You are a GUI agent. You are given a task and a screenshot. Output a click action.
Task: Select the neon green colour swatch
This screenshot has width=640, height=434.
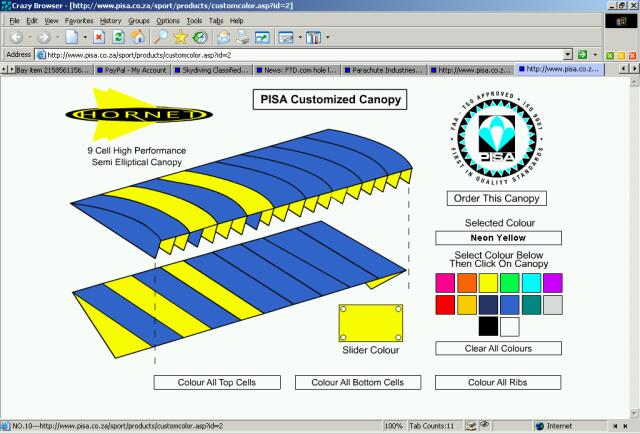tap(510, 283)
